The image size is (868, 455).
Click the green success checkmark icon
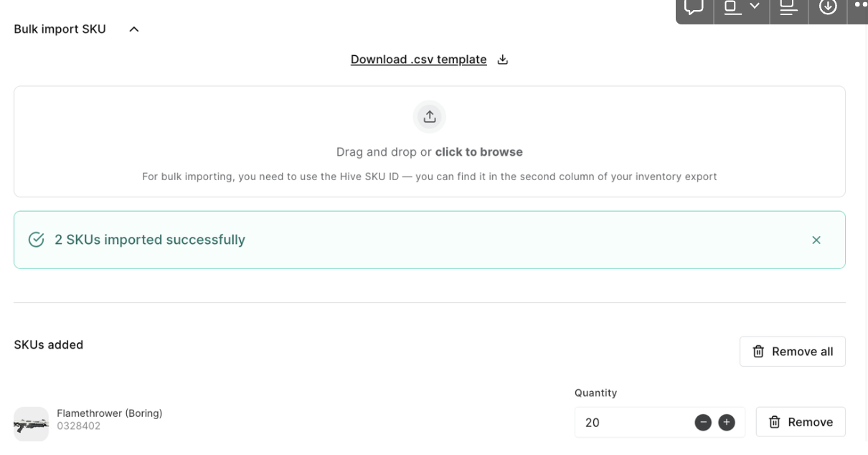[x=36, y=240]
